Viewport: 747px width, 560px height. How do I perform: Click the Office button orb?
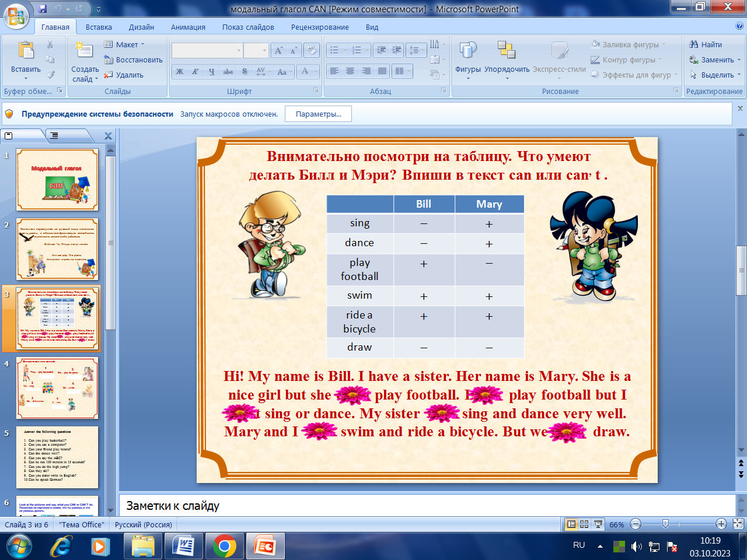(16, 16)
